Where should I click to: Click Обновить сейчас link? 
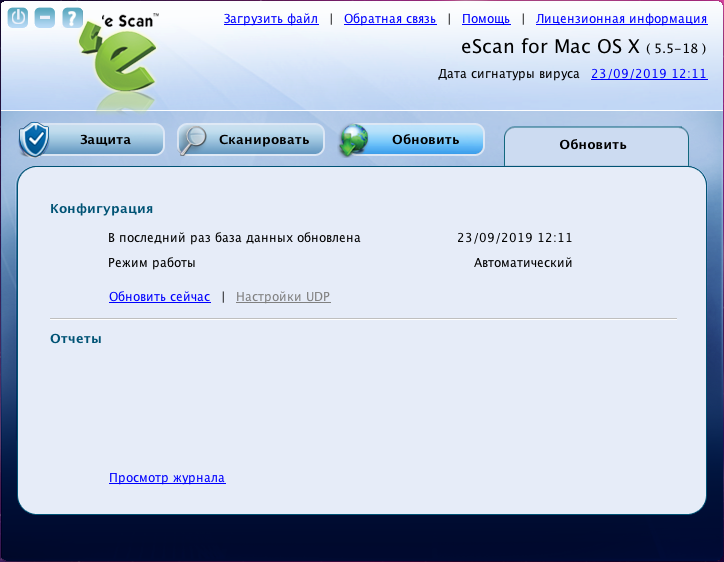pos(160,296)
